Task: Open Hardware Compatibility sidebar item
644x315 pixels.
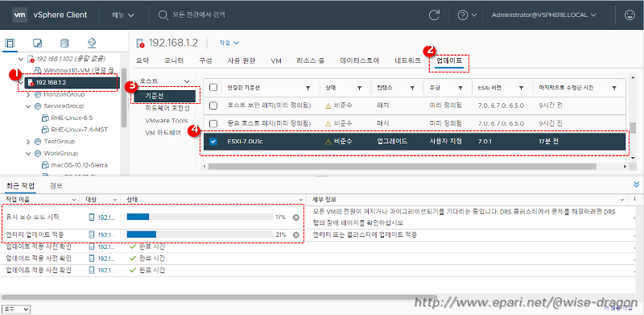Action: 167,108
